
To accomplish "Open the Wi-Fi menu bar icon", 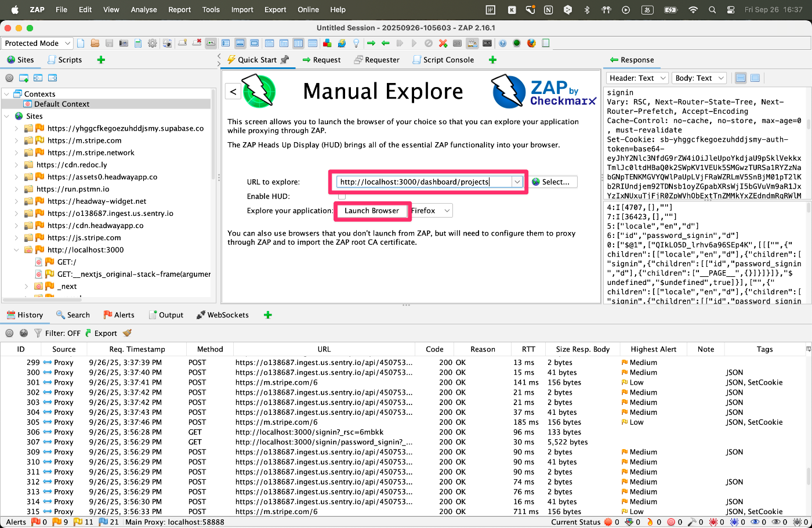I will (693, 9).
